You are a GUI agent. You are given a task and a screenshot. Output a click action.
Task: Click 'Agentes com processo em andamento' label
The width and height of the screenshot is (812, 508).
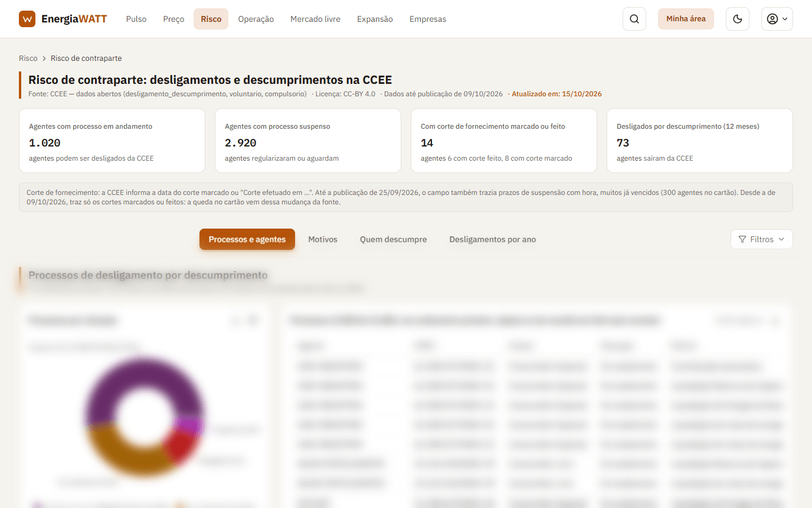pos(91,126)
